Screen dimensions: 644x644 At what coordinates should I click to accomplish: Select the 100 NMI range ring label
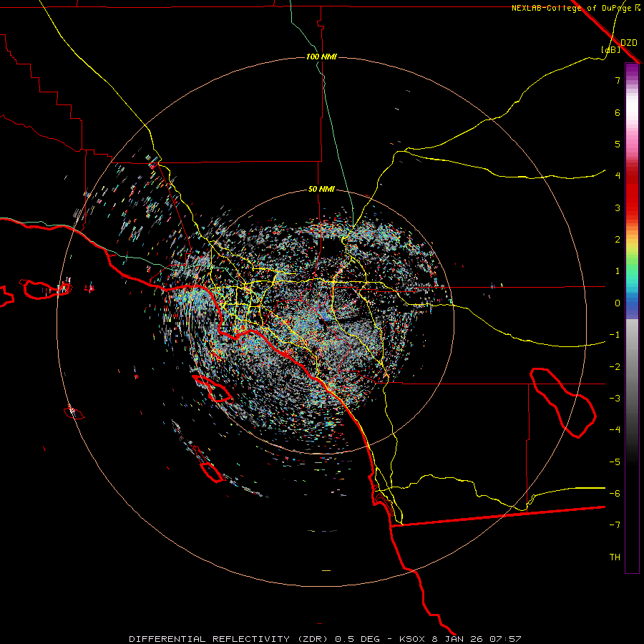(x=321, y=57)
